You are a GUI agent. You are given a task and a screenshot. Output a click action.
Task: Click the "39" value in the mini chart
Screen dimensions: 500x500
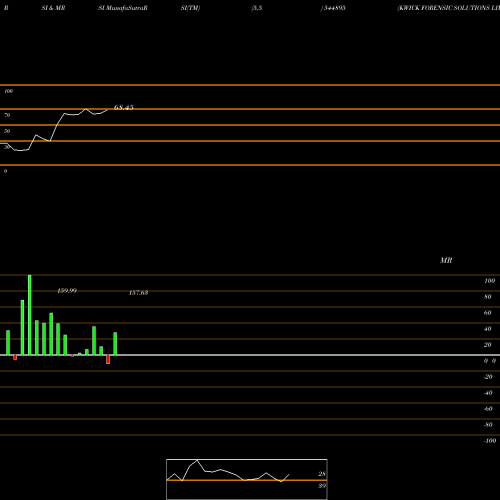point(322,486)
